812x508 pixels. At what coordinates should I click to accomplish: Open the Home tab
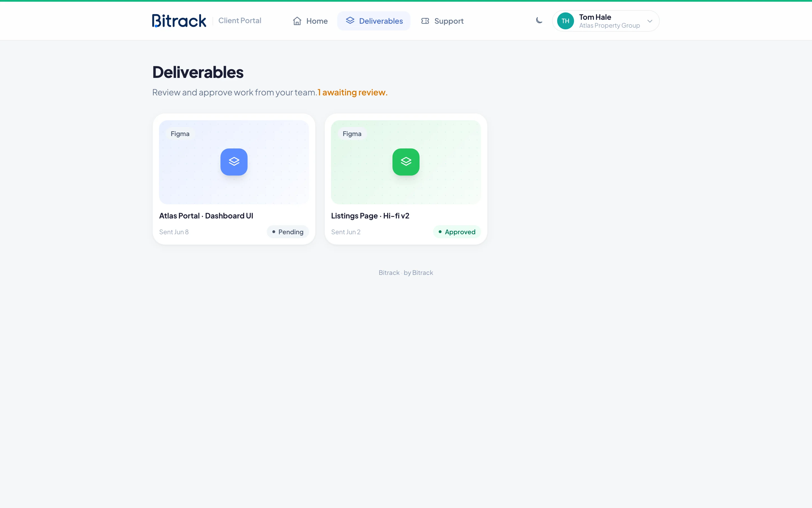coord(310,21)
